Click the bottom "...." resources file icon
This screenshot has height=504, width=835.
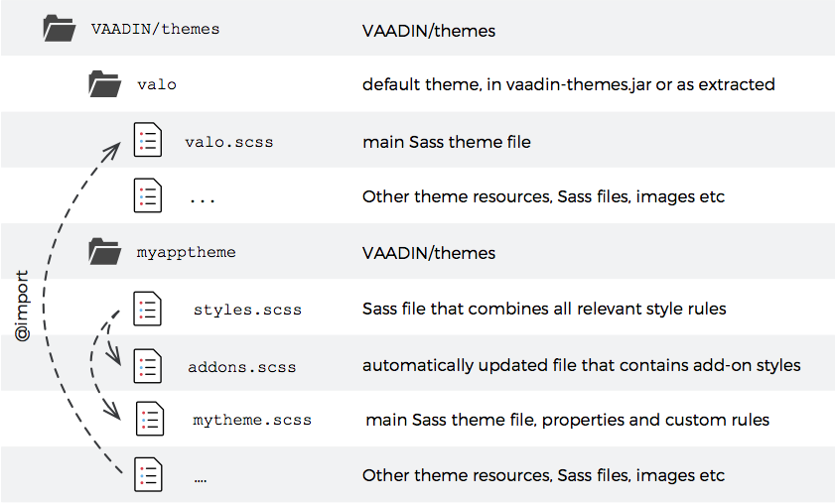pyautogui.click(x=148, y=475)
